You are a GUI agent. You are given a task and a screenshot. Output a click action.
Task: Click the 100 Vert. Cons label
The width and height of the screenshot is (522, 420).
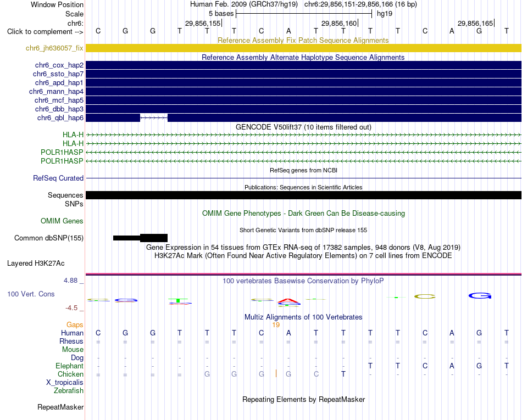(31, 294)
